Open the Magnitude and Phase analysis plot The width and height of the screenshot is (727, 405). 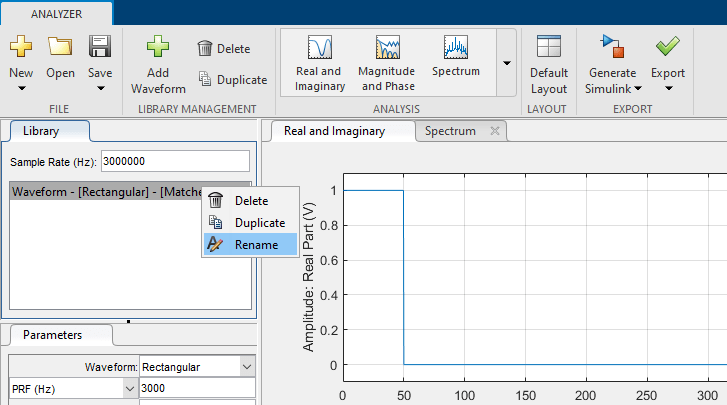(x=388, y=63)
